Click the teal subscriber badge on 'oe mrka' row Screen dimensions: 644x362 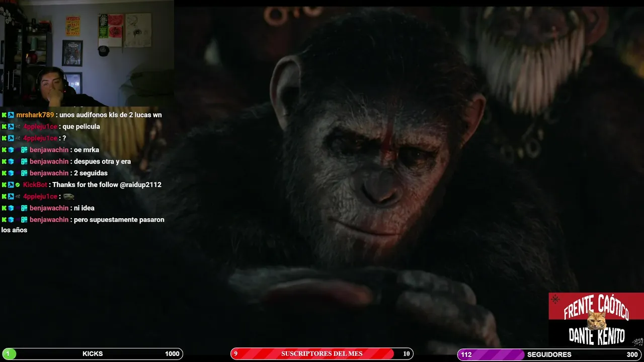point(24,150)
